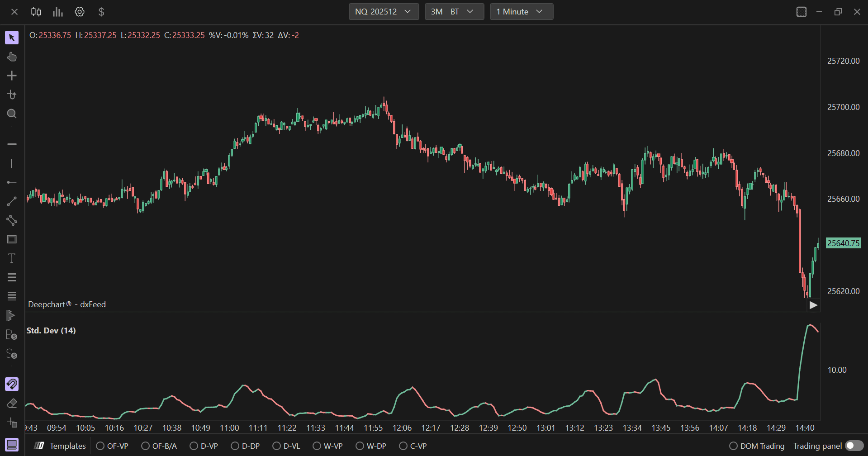The width and height of the screenshot is (868, 456).
Task: Select the D-VP radio option
Action: tap(204, 446)
